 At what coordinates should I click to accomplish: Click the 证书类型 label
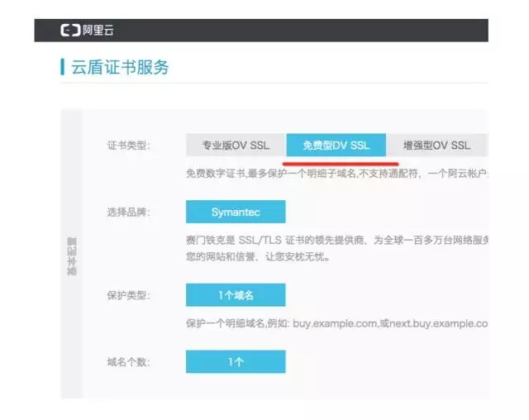(129, 146)
